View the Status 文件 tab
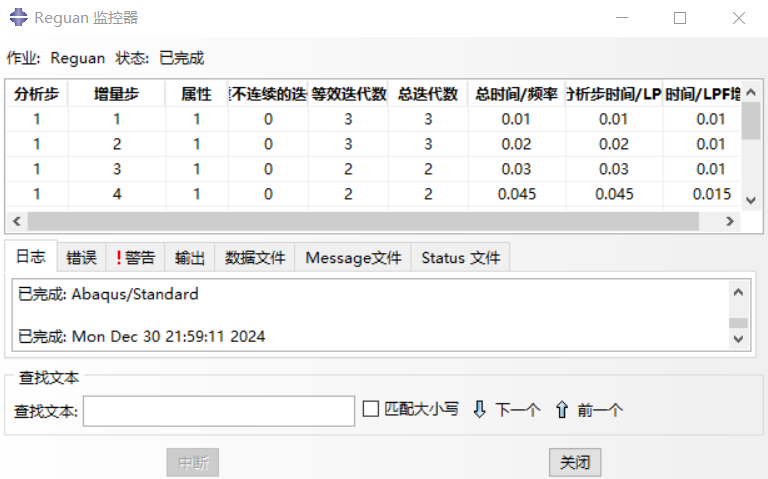Screen dimensions: 768x479 [x=460, y=257]
